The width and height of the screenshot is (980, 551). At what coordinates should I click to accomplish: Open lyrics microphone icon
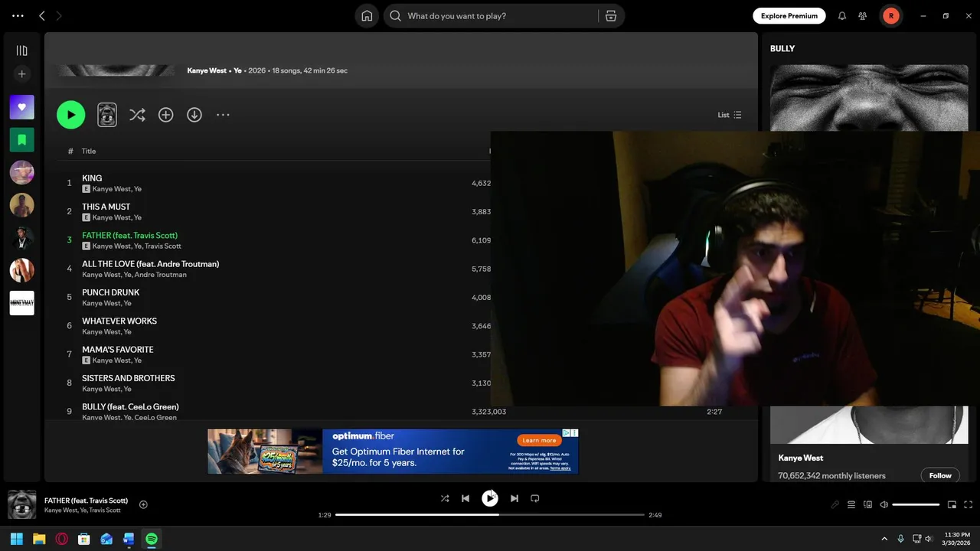click(835, 504)
